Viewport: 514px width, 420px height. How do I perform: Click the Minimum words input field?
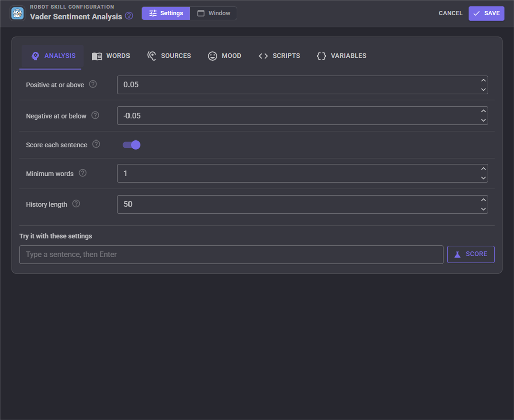tap(303, 173)
